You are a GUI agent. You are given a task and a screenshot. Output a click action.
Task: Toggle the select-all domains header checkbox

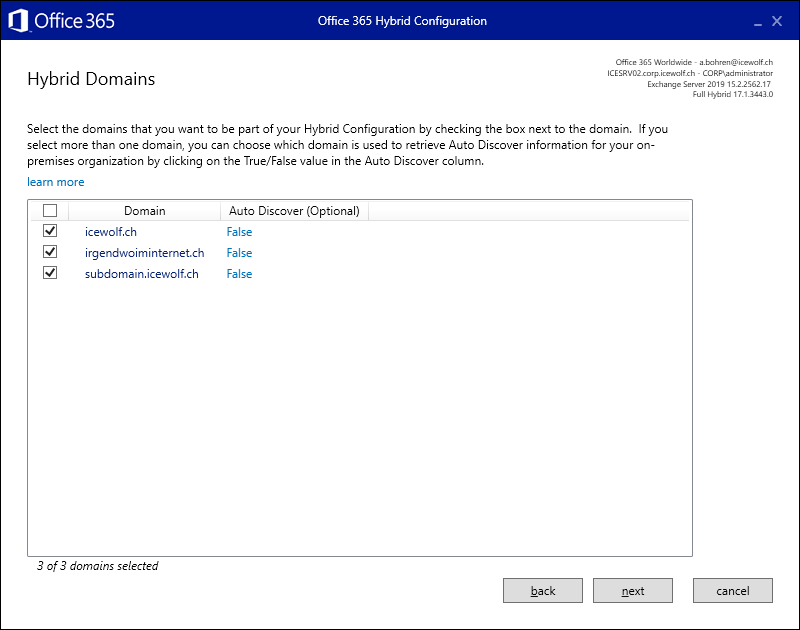tap(50, 210)
